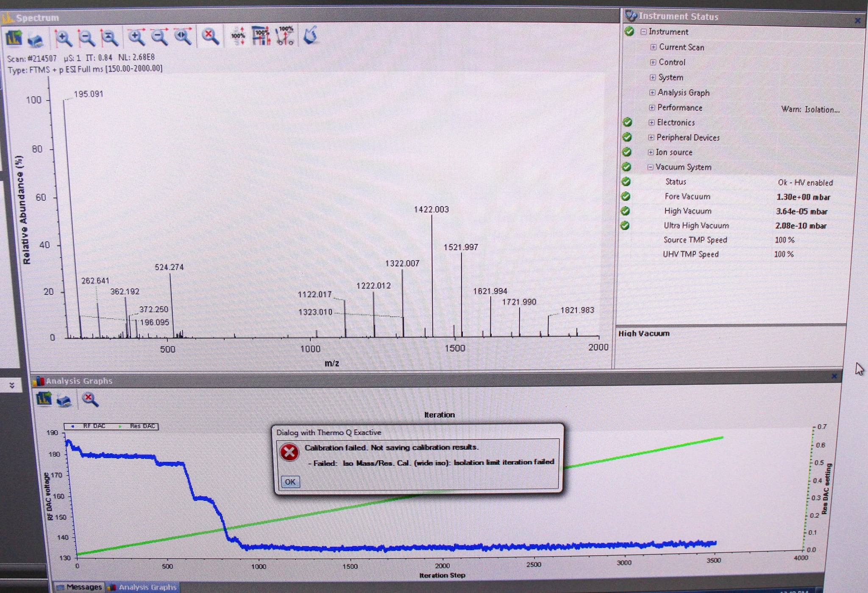Select the High Vacuum status row
The height and width of the screenshot is (593, 868).
click(x=735, y=211)
